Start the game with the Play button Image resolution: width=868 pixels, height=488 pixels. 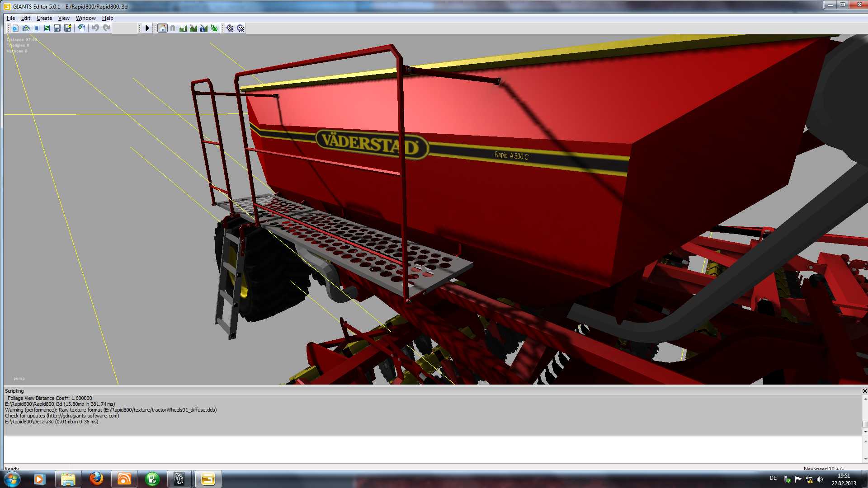coord(147,28)
